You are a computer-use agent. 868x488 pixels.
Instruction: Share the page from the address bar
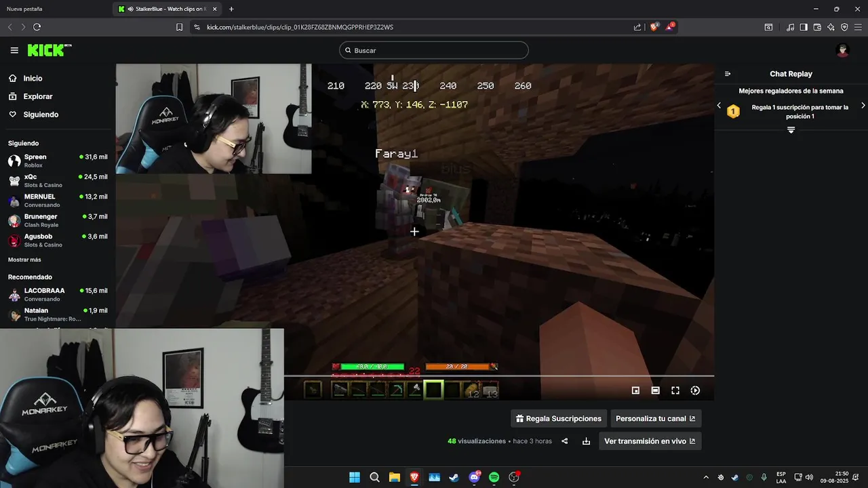coord(637,27)
